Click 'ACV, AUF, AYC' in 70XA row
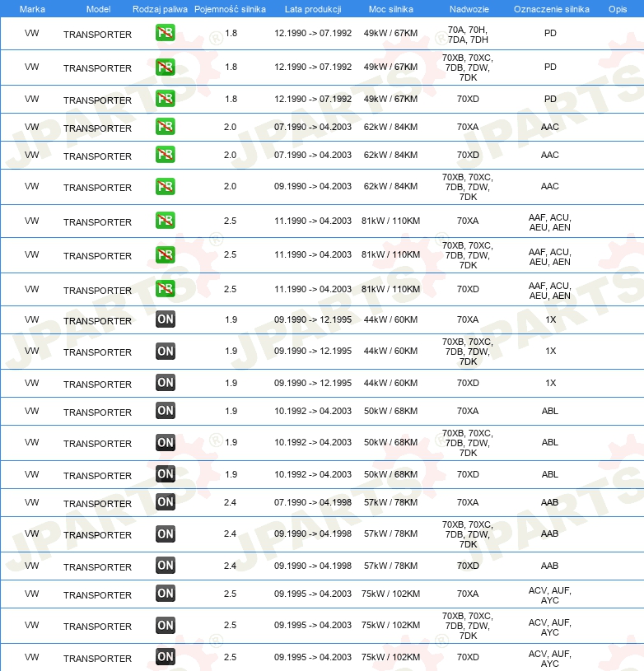The width and height of the screenshot is (644, 671). (550, 595)
